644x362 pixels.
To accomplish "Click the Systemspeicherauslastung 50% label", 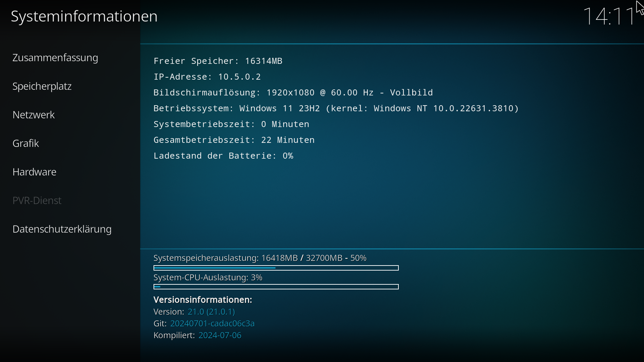I will pos(260,258).
